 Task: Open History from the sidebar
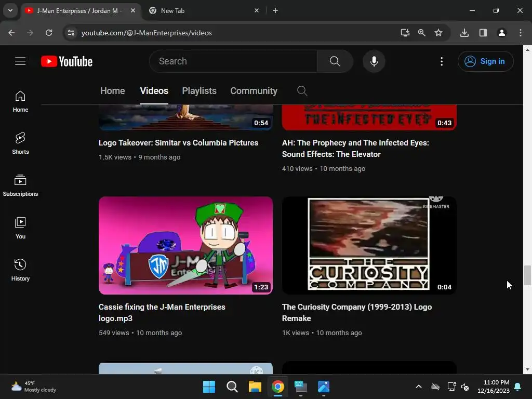pyautogui.click(x=20, y=270)
